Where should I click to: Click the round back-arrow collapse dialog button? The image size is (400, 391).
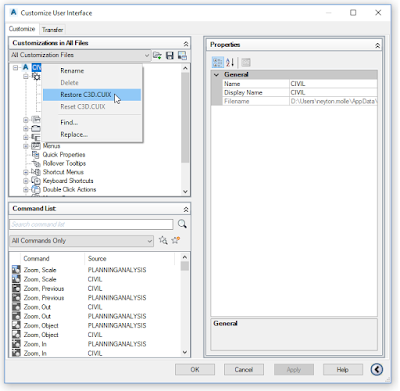[x=377, y=369]
